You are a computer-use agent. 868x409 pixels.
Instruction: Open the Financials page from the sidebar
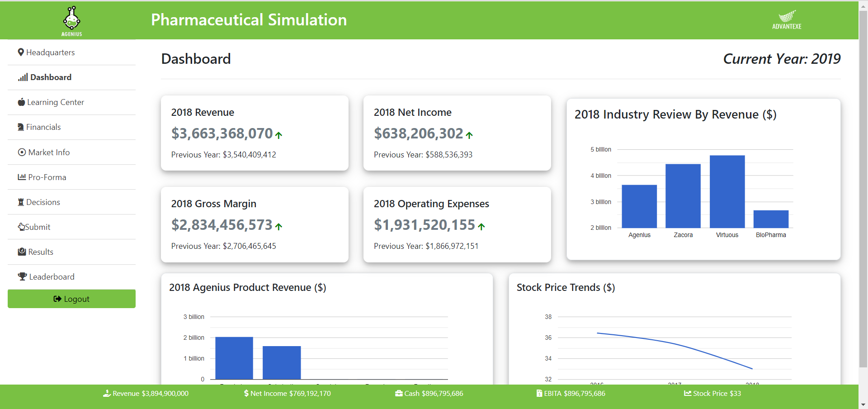(44, 127)
